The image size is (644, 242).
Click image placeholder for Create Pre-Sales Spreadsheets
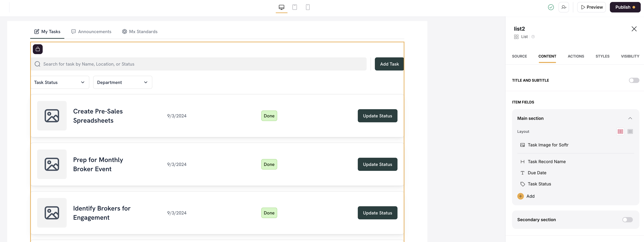click(52, 116)
